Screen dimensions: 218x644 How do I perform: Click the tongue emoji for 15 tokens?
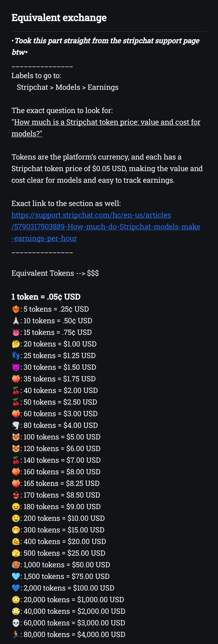16,333
